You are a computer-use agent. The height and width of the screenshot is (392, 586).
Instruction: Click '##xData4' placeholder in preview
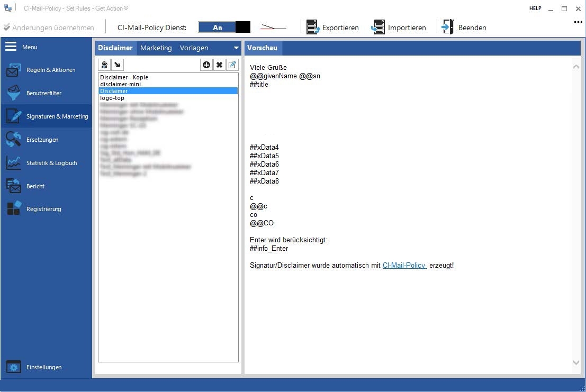tap(264, 147)
